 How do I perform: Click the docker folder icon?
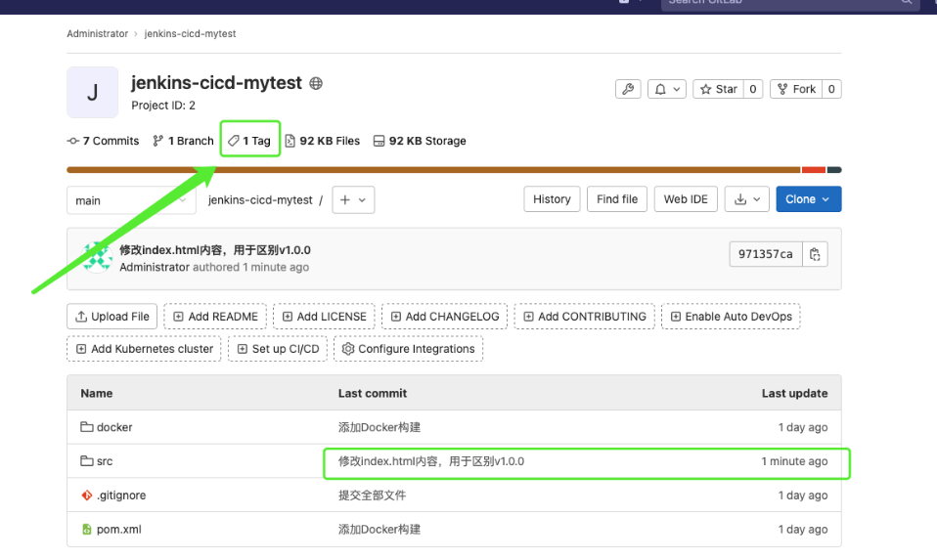tap(87, 427)
